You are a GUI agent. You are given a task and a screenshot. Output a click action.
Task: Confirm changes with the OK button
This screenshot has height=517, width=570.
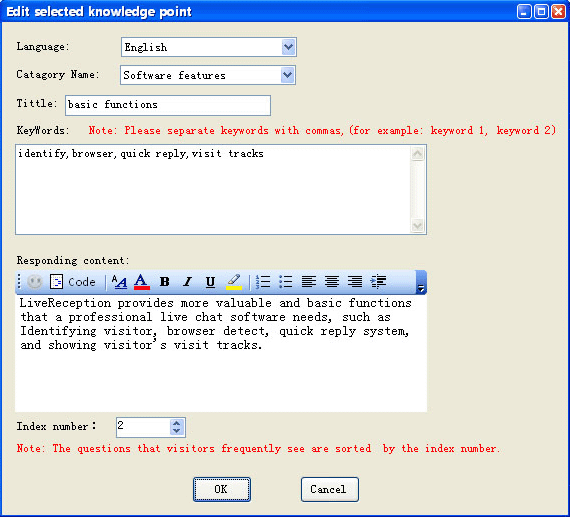pyautogui.click(x=222, y=489)
